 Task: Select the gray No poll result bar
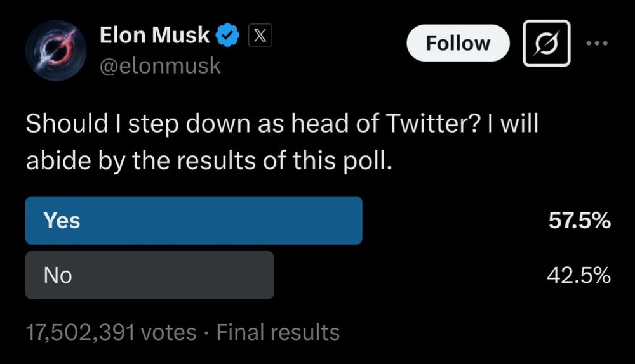click(149, 275)
